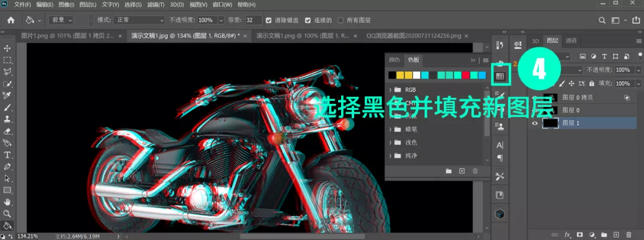Select the Zoom magnifier tool
This screenshot has width=644, height=240.
click(x=7, y=214)
